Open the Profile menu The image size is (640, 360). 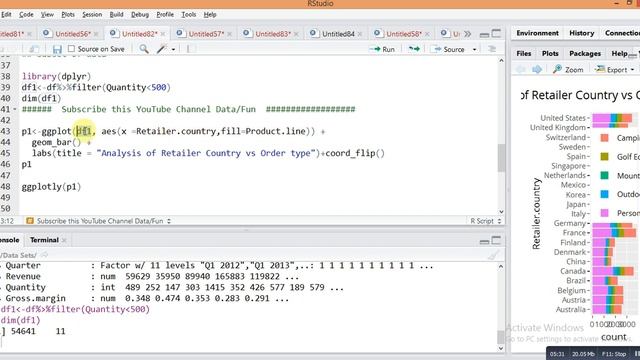tap(165, 15)
